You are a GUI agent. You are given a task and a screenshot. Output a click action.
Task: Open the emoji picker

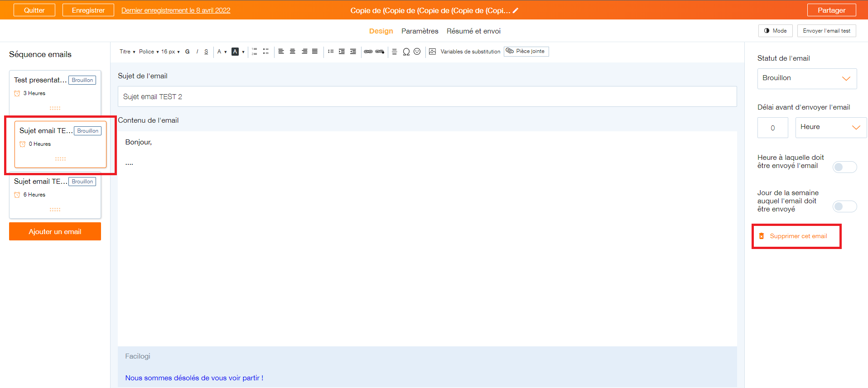[417, 52]
